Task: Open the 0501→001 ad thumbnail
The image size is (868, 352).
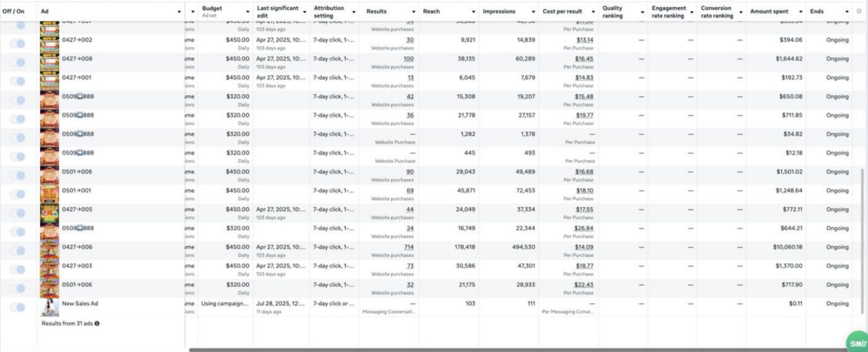Action: point(50,195)
